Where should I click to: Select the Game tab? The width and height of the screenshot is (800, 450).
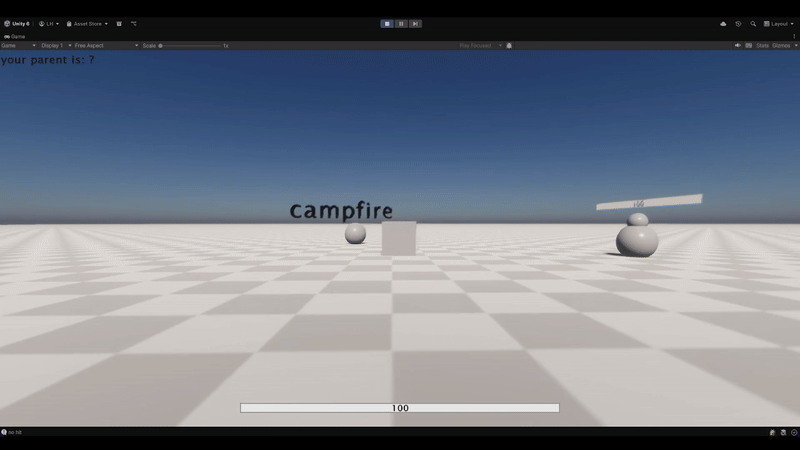[15, 36]
